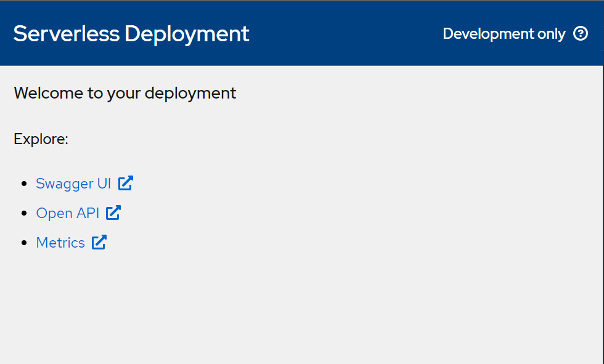Select the external link icon beside Metrics
The image size is (604, 364).
coord(99,241)
